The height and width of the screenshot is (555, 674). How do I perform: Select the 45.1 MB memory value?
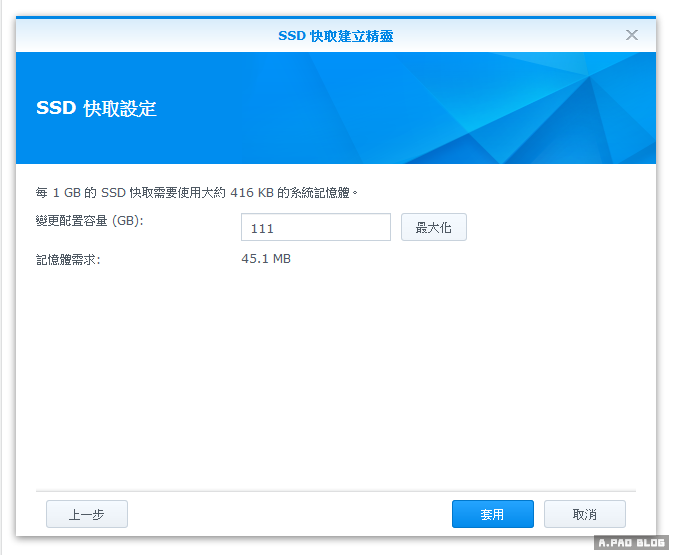point(266,259)
